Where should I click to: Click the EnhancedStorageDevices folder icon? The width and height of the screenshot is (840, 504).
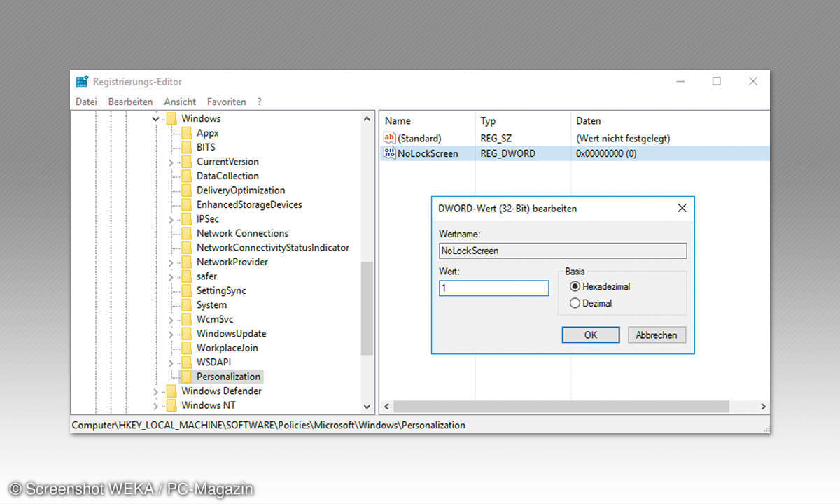pyautogui.click(x=186, y=204)
